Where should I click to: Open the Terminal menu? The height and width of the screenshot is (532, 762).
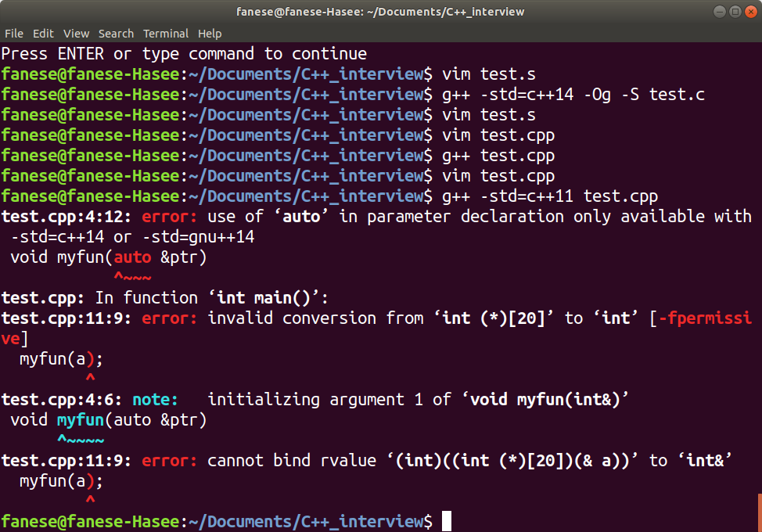[166, 34]
